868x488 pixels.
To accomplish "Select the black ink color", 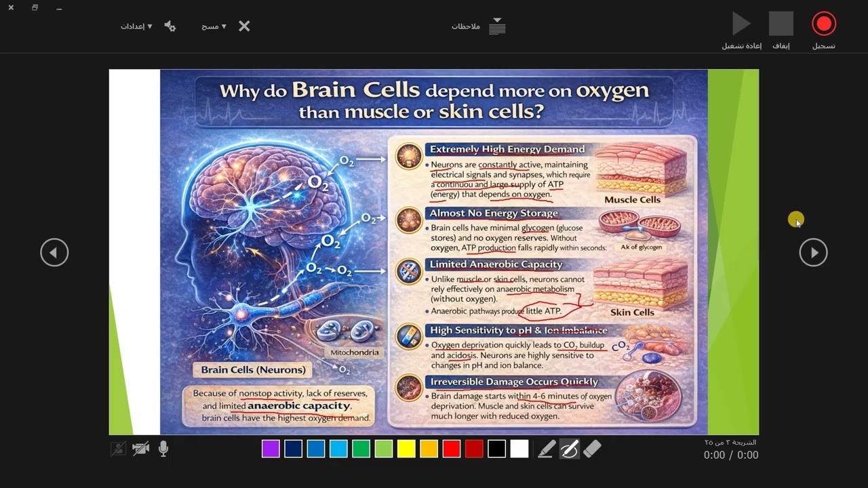I will click(x=496, y=449).
